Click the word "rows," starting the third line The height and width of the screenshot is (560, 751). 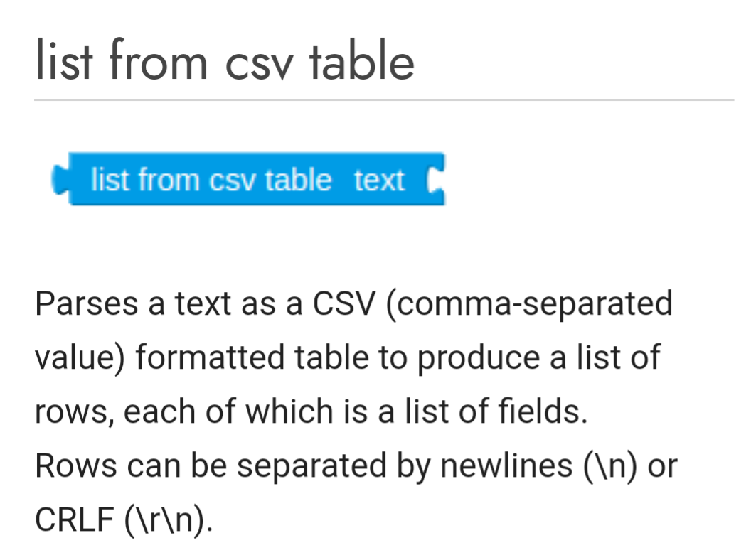pyautogui.click(x=74, y=411)
